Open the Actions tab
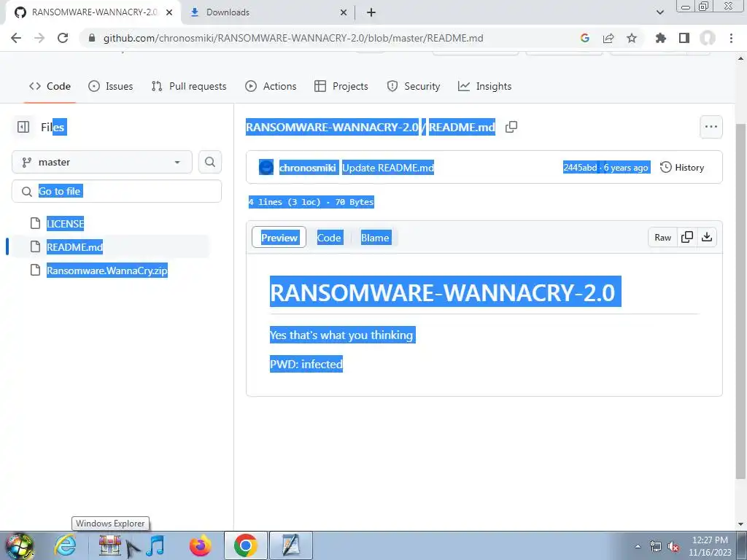 coord(271,86)
